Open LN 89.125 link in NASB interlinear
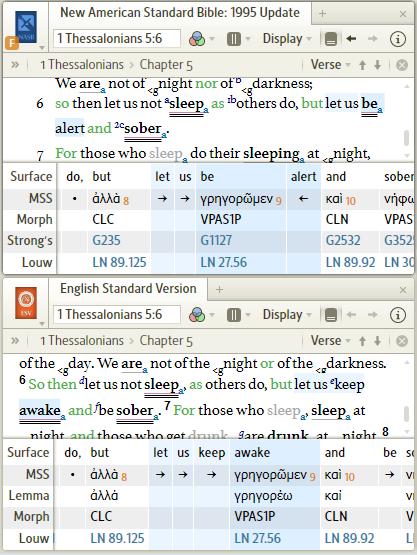The image size is (417, 555). point(119,263)
